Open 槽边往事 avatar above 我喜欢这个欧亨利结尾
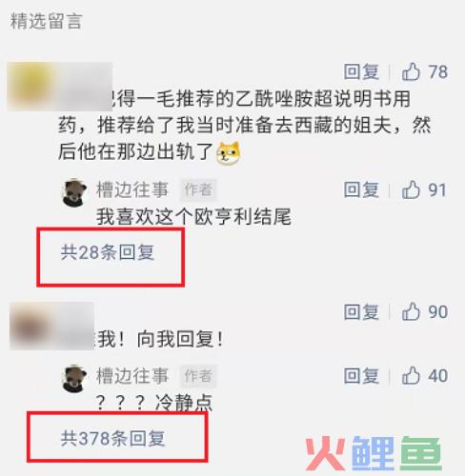The width and height of the screenshot is (465, 476). pos(74,192)
